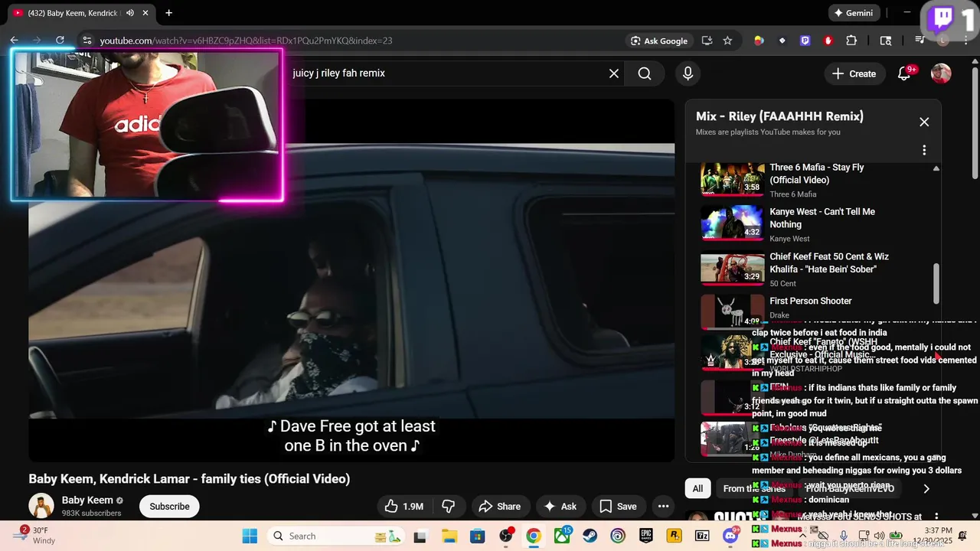This screenshot has width=980, height=551.
Task: Save the video to playlist
Action: (x=618, y=506)
